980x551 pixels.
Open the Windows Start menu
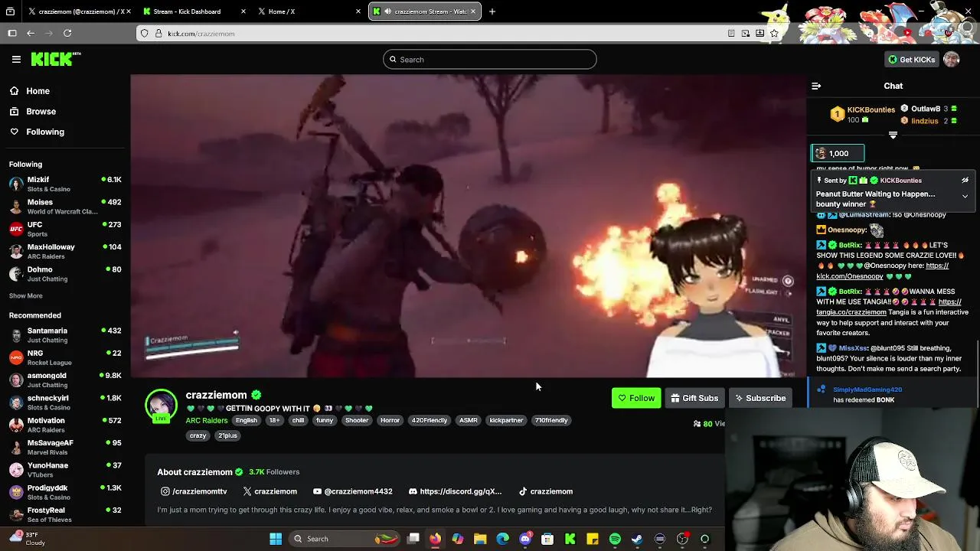[276, 539]
